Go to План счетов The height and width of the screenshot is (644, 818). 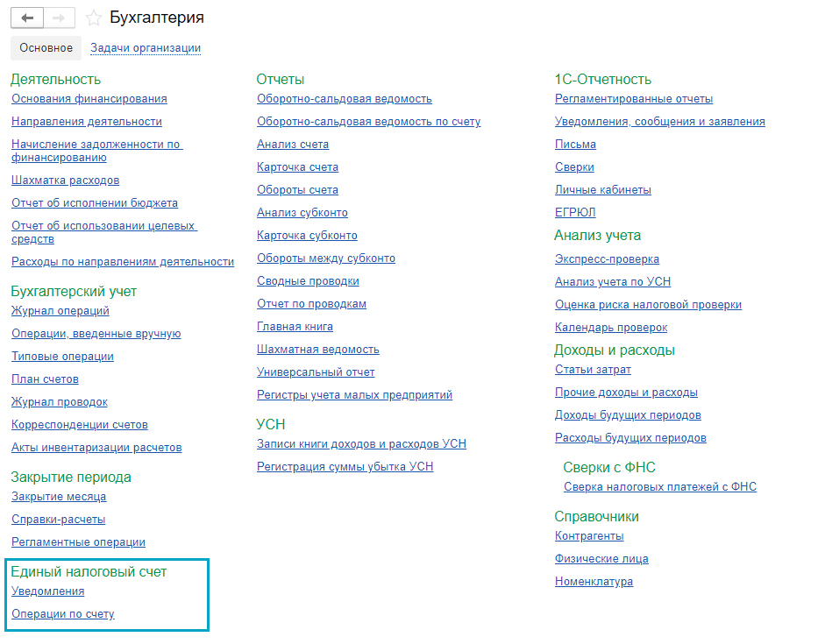pos(45,379)
